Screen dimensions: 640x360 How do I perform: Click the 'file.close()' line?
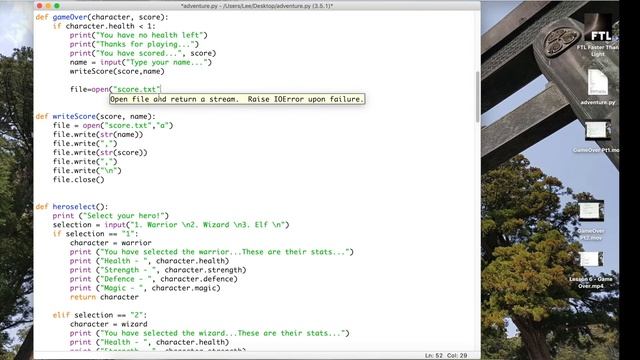pos(78,179)
